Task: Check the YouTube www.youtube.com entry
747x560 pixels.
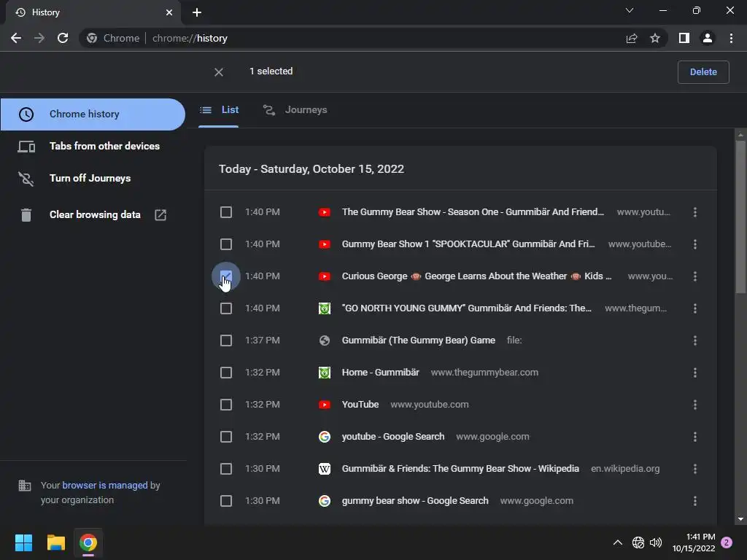Action: (x=226, y=405)
